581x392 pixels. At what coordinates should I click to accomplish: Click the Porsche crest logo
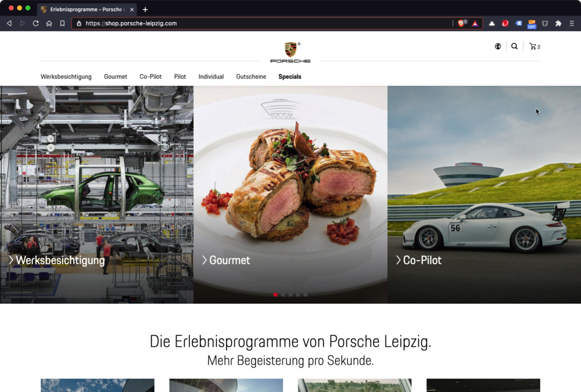[290, 52]
